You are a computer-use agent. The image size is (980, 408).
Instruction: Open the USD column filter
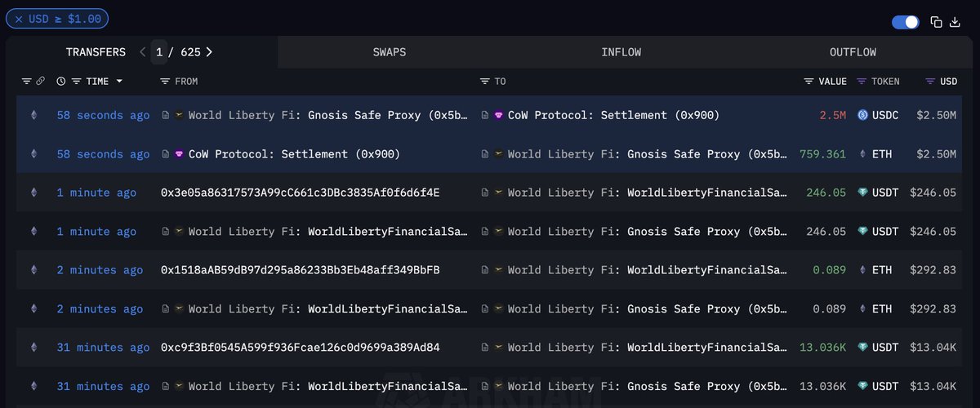930,81
